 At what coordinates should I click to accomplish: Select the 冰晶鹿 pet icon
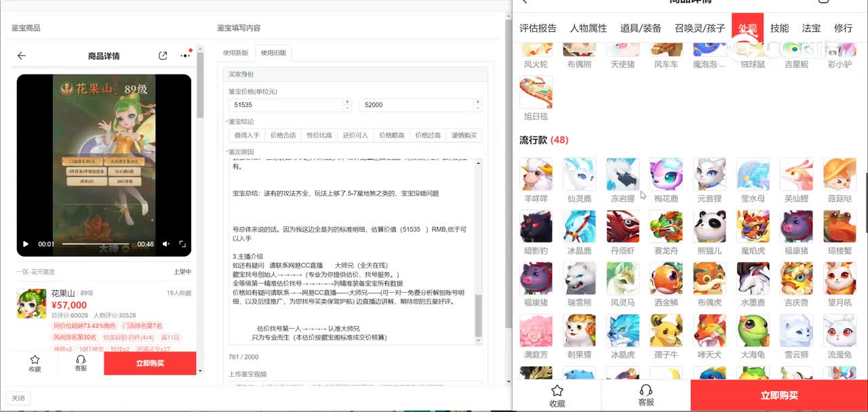580,226
